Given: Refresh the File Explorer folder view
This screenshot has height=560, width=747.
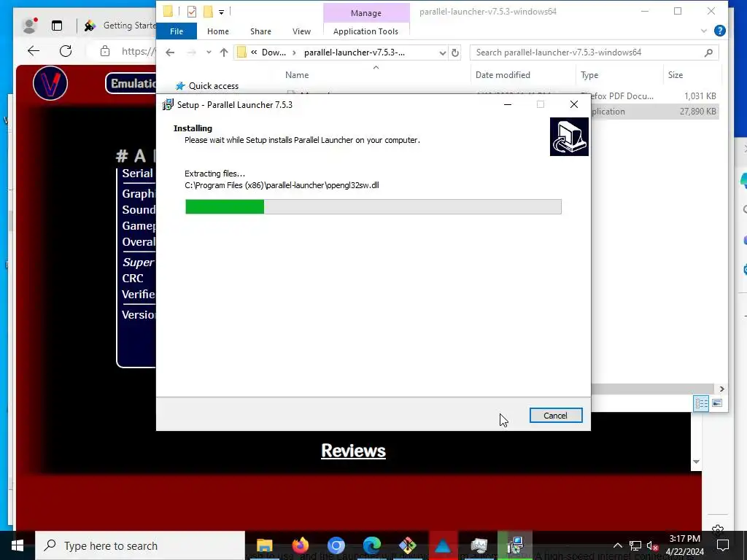Looking at the screenshot, I should tap(455, 52).
